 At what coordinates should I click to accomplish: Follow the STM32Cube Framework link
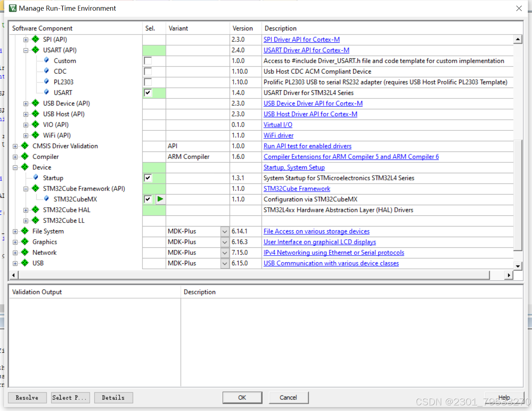pyautogui.click(x=297, y=188)
